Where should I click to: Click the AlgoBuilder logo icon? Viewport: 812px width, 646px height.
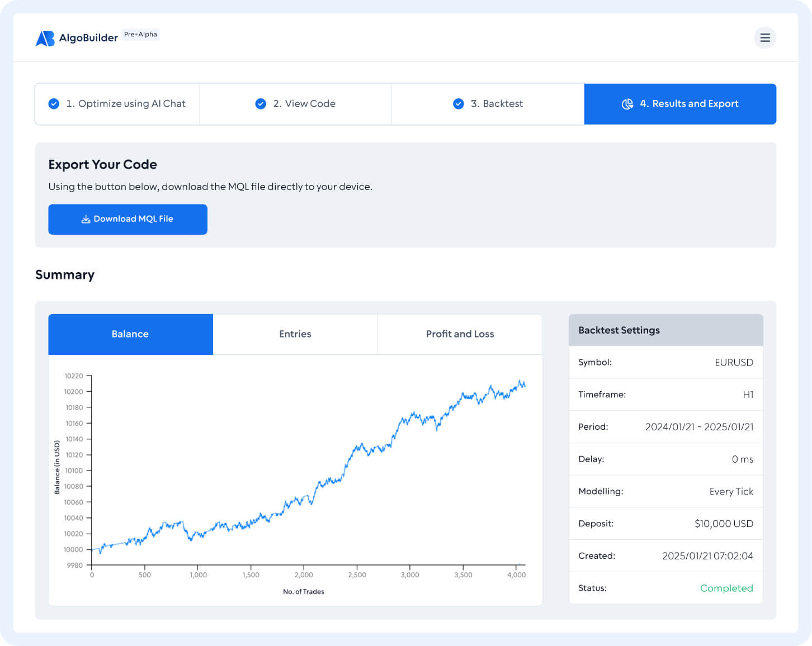[44, 37]
